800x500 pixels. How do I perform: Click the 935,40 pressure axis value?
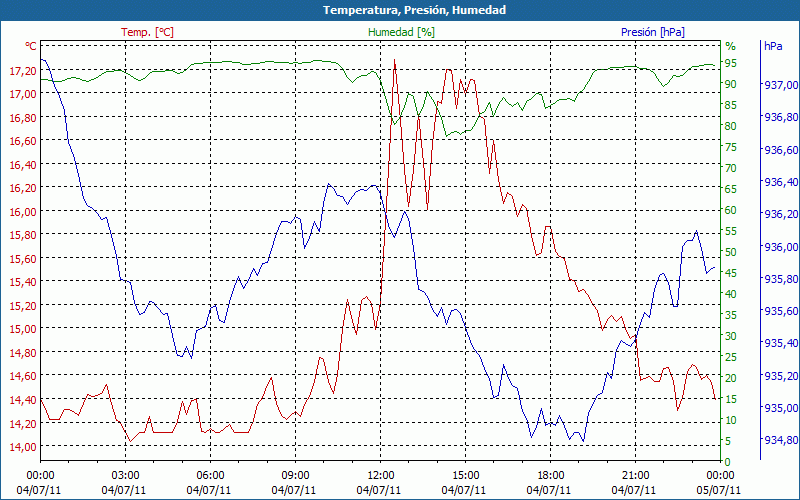pyautogui.click(x=781, y=343)
